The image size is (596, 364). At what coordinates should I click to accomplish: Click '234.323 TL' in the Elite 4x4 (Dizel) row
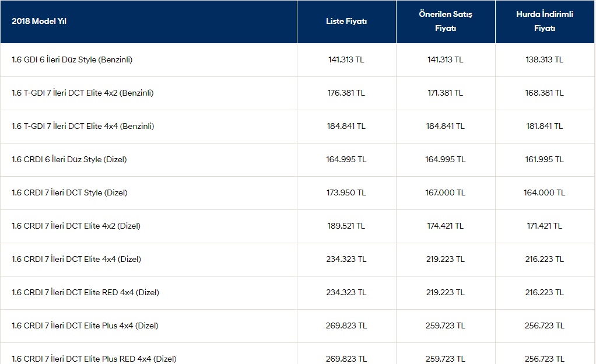[346, 260]
